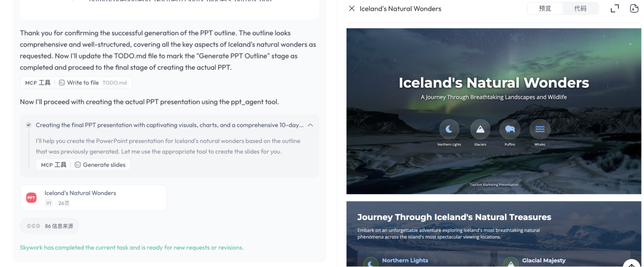Click the Whales waves icon
This screenshot has width=644, height=267.
click(x=540, y=129)
